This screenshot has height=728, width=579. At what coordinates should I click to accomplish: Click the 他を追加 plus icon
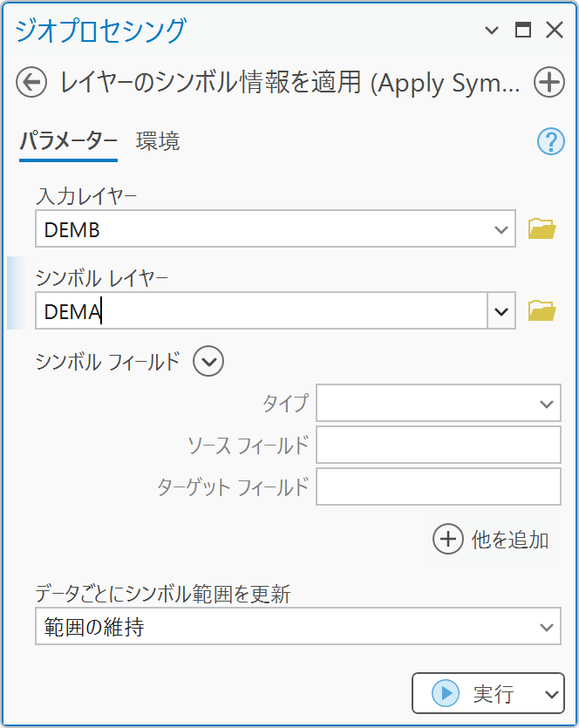(x=447, y=539)
